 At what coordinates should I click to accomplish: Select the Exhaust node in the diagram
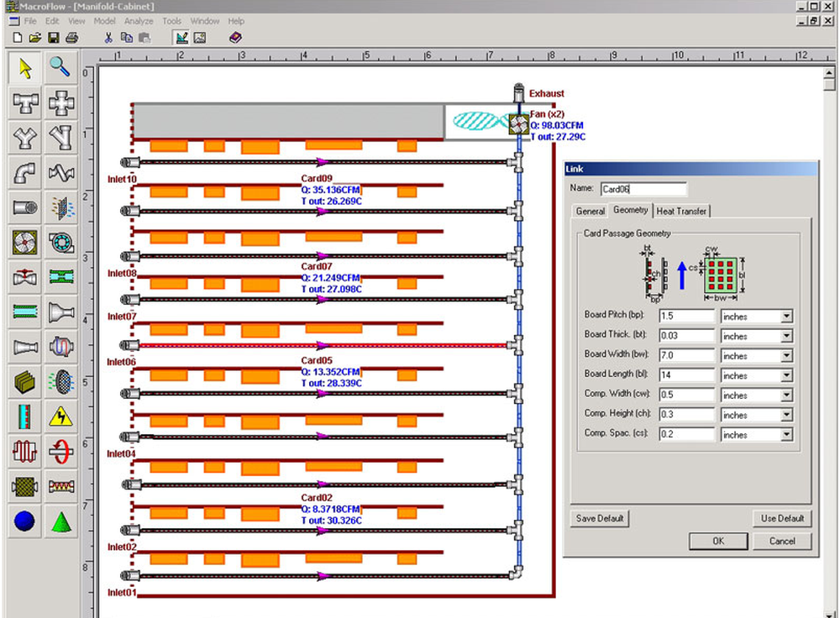518,93
